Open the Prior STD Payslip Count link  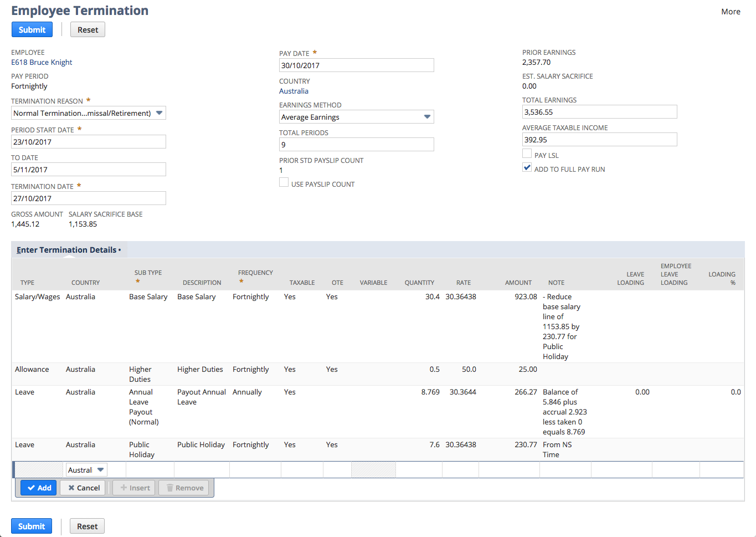click(x=281, y=170)
